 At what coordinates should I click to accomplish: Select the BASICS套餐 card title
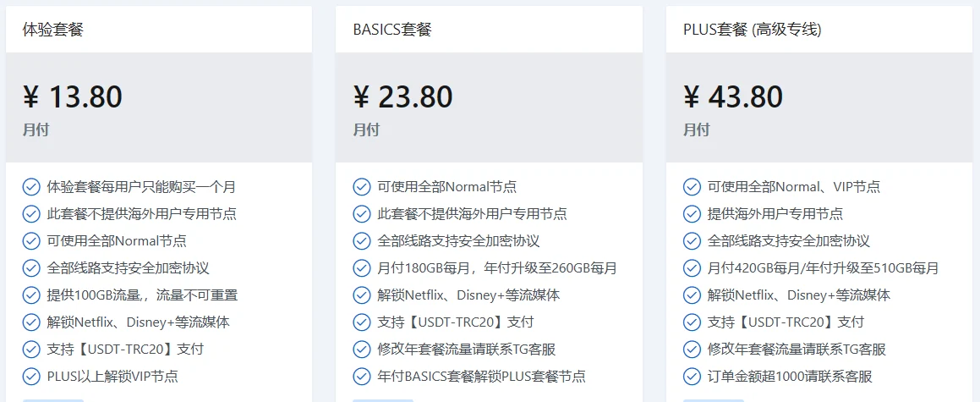click(392, 30)
